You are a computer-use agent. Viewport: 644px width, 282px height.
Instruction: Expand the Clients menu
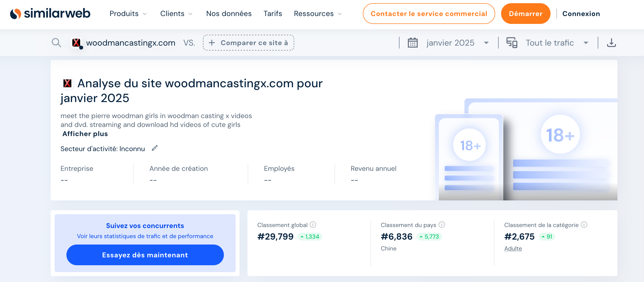176,14
